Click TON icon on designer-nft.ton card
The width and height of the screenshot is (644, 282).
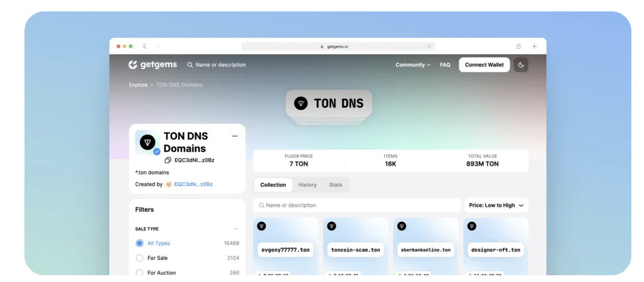(x=472, y=226)
